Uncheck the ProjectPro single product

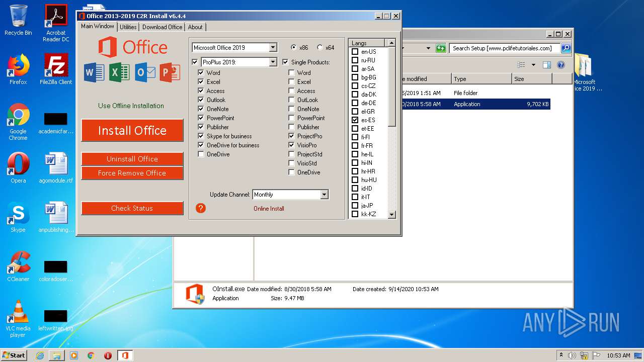click(x=291, y=136)
